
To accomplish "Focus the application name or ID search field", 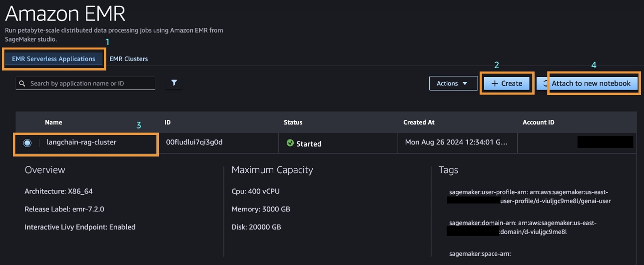I will 85,83.
